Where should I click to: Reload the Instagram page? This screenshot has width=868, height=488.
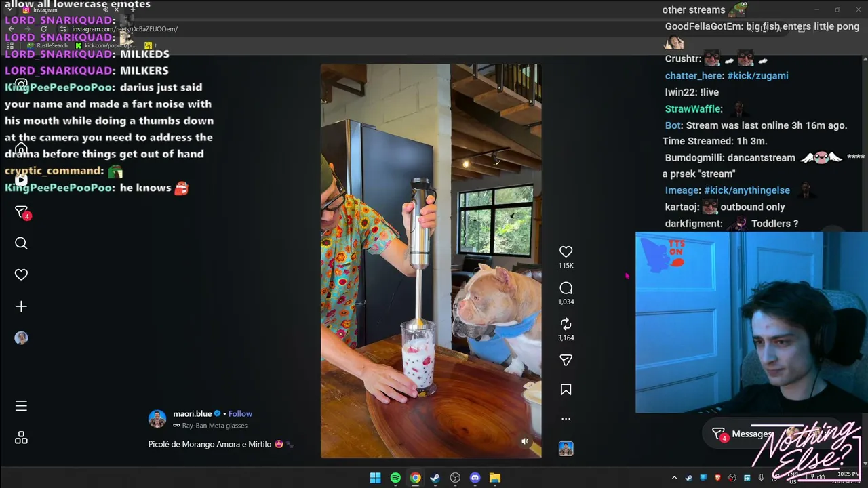[43, 29]
